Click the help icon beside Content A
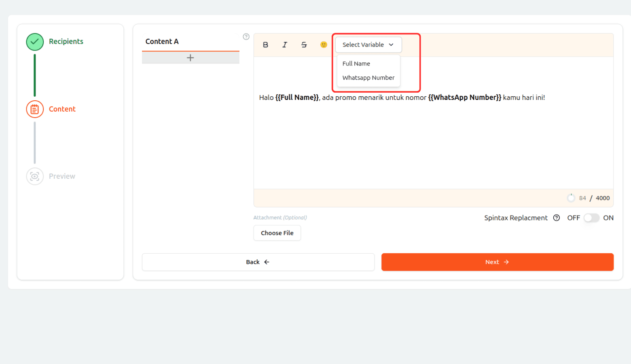 point(246,37)
